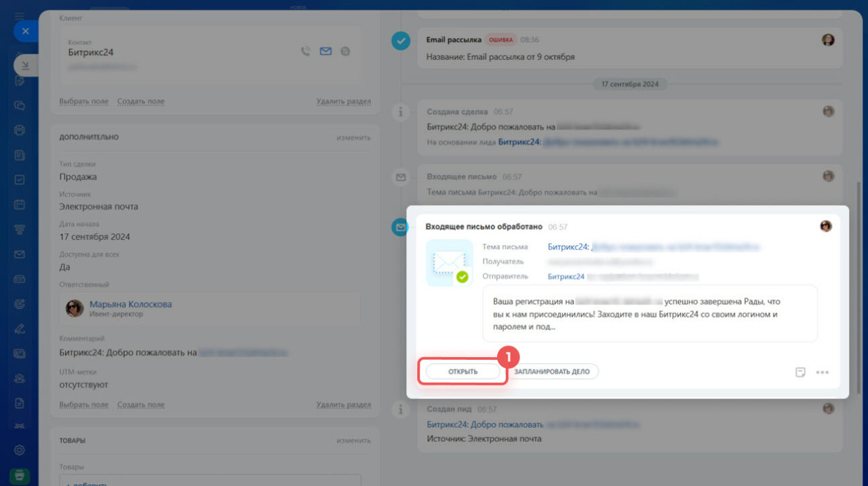Open the document icon in left sidebar
This screenshot has width=868, height=486.
(20, 403)
